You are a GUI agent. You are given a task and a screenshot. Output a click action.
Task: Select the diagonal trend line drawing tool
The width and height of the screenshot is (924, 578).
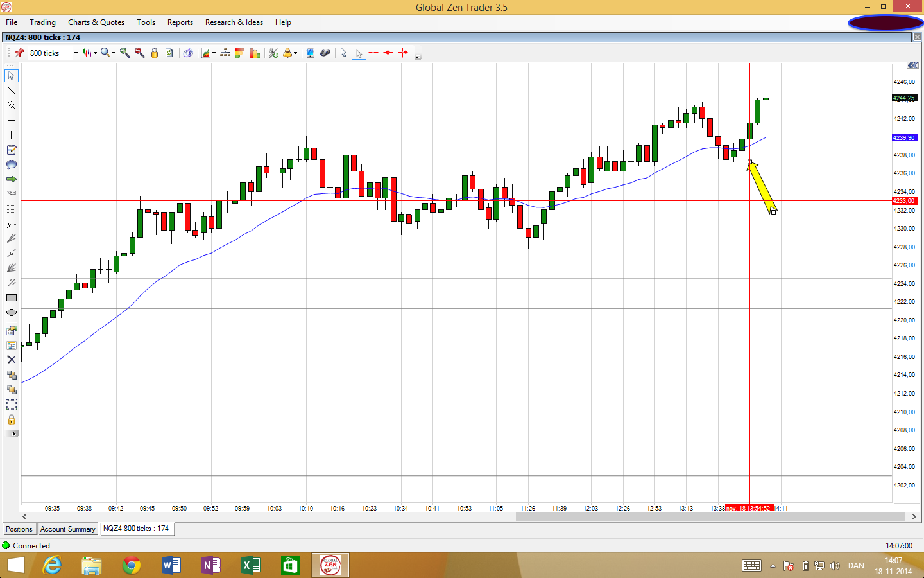pyautogui.click(x=11, y=91)
